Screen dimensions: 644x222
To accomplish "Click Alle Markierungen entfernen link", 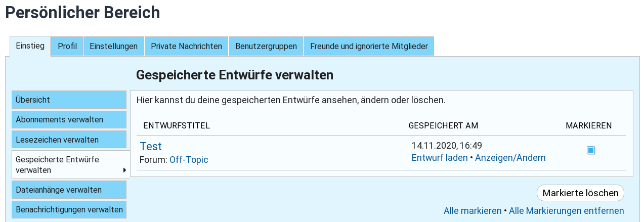I will (566, 211).
